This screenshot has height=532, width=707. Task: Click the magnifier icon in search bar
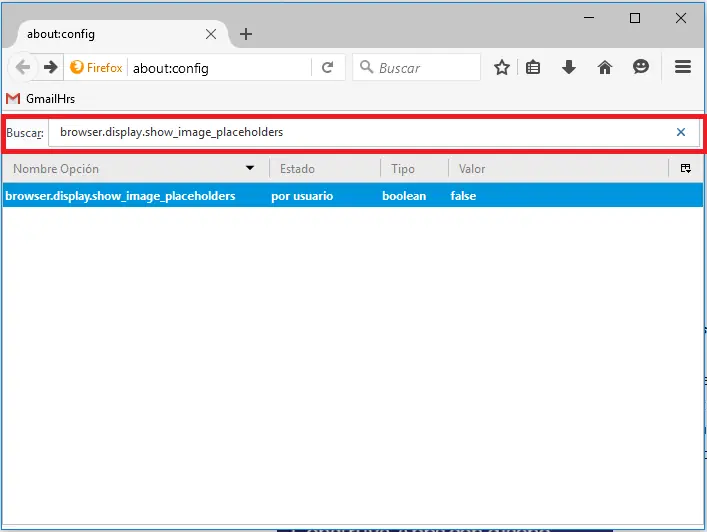point(366,67)
